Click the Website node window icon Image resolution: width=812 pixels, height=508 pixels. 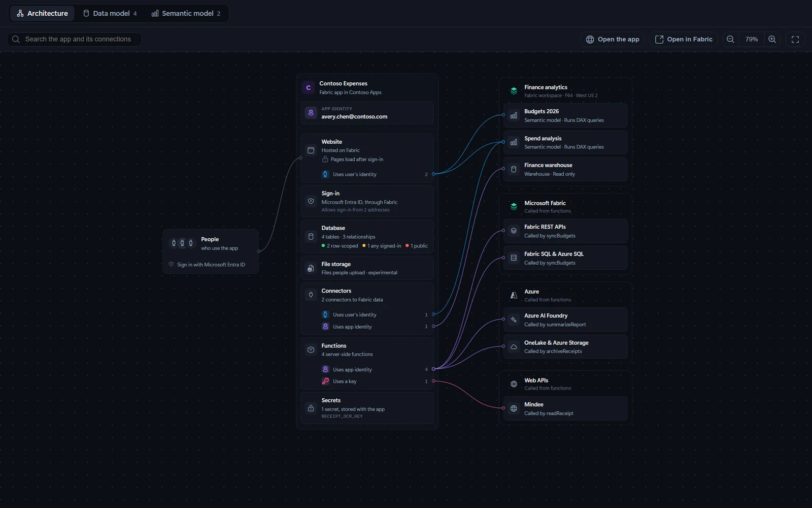point(311,150)
